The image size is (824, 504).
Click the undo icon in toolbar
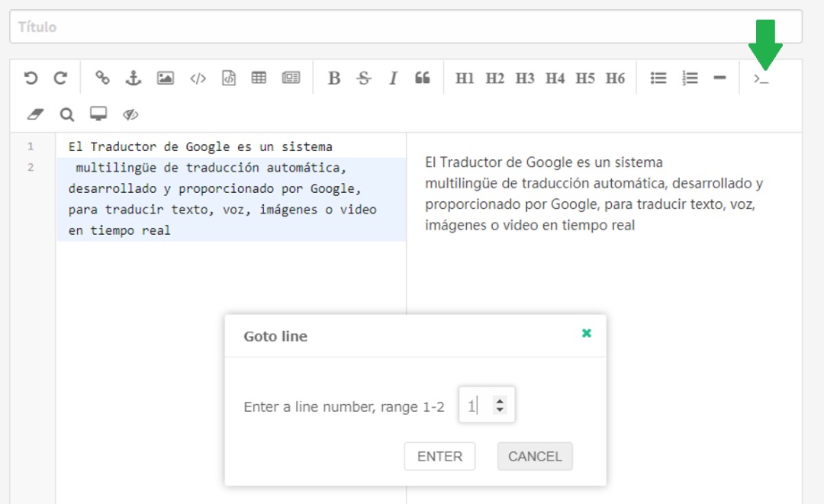tap(31, 79)
